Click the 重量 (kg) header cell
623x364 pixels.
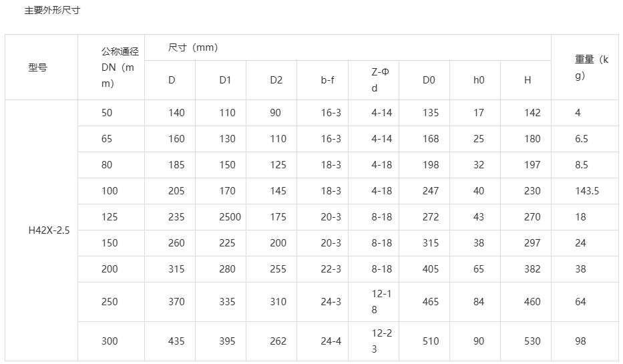coord(585,67)
